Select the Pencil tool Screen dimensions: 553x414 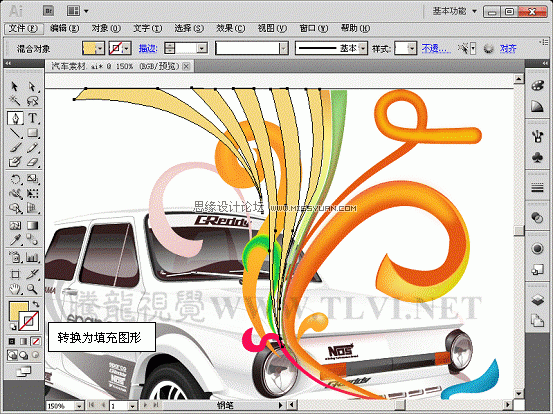tap(32, 147)
